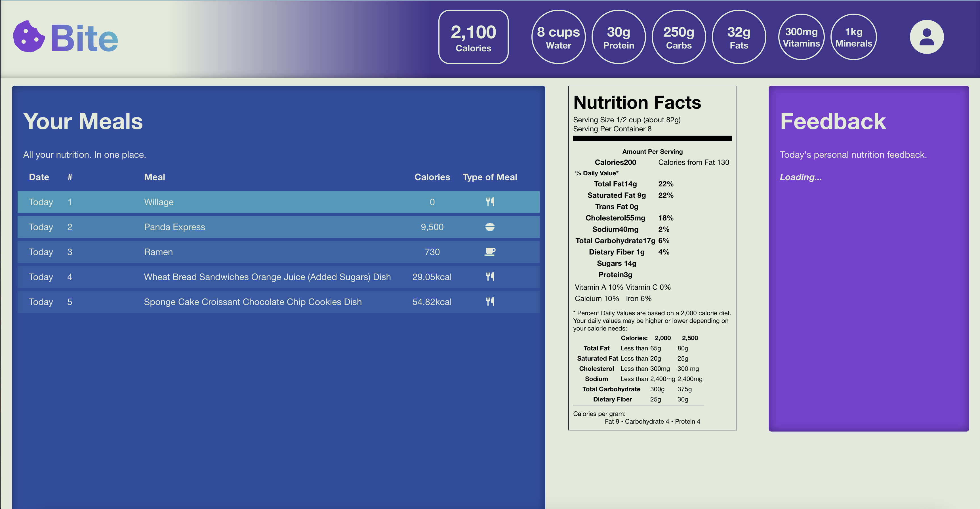Click coffee cup icon in Ramen row

490,252
